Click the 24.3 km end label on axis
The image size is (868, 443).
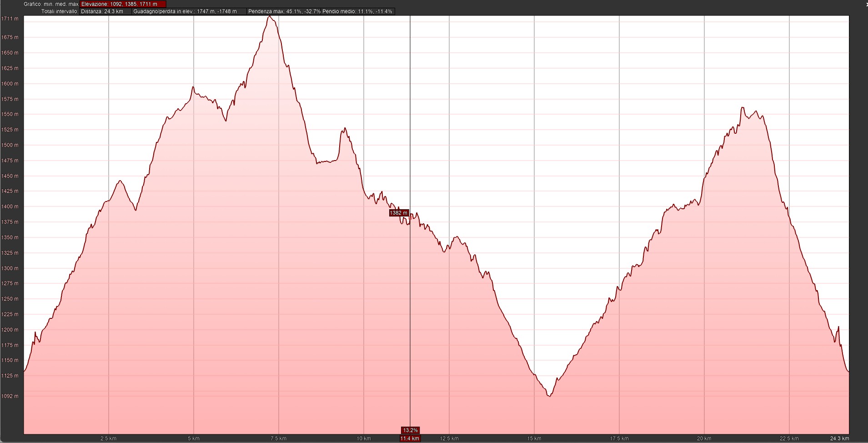tap(839, 438)
